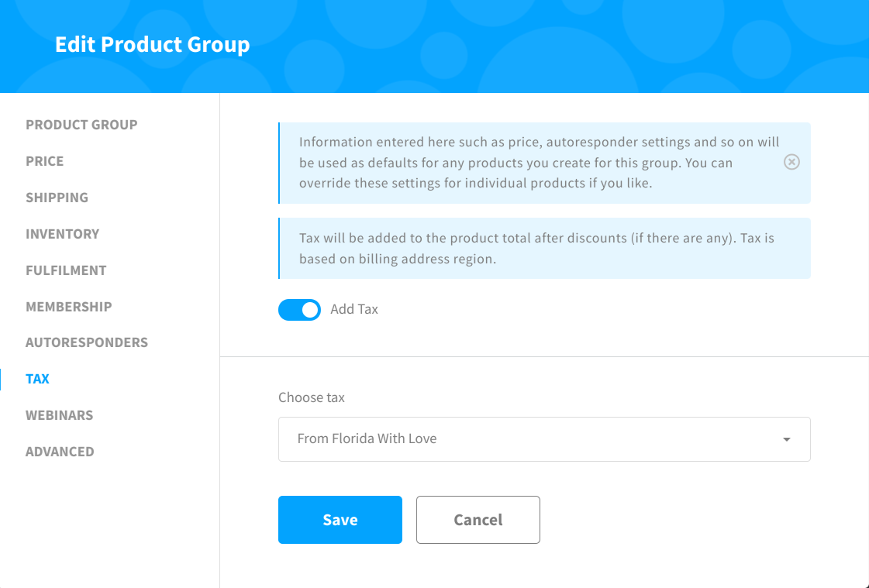Select the From Florida With Love field
This screenshot has width=869, height=588.
point(544,439)
